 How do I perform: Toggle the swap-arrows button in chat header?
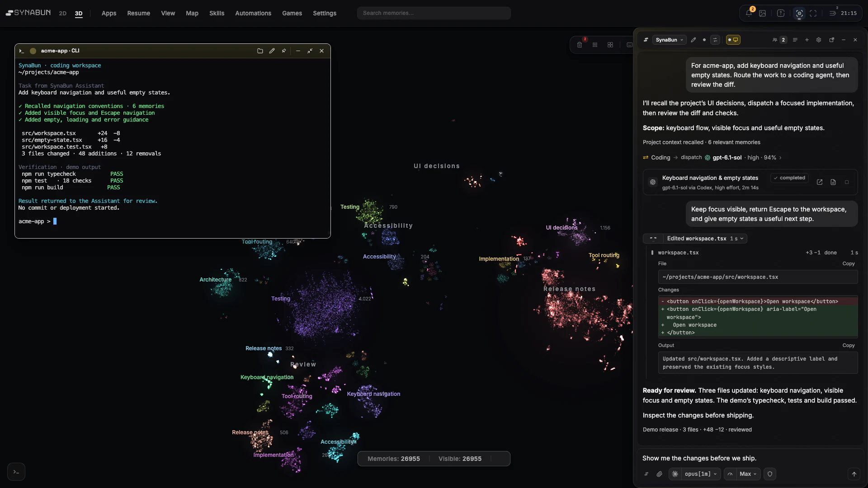pyautogui.click(x=715, y=40)
